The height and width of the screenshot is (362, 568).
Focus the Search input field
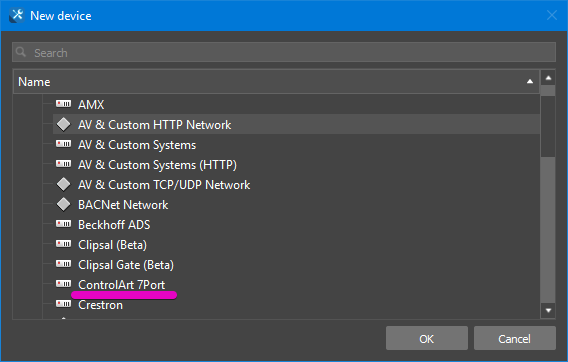click(x=284, y=52)
